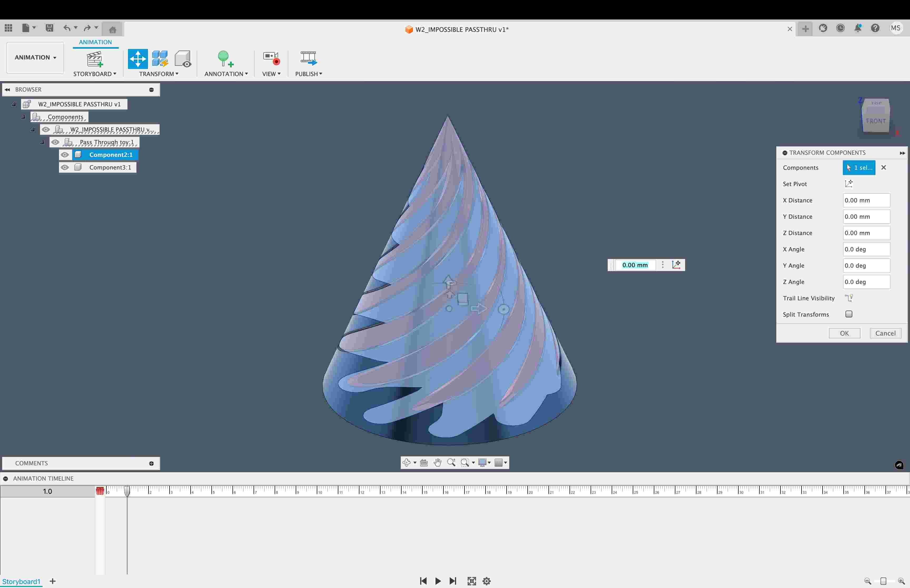Viewport: 910px width, 588px height.
Task: Switch to the ANIMATION ribbon tab
Action: [x=96, y=42]
